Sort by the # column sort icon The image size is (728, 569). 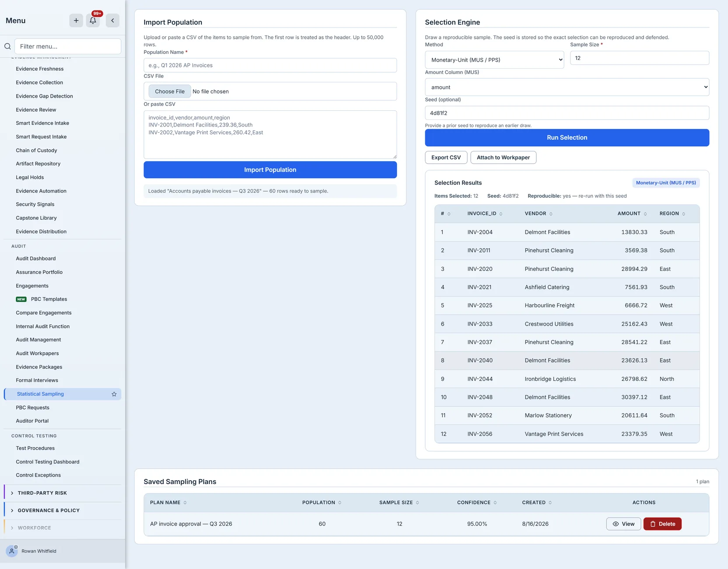point(449,214)
